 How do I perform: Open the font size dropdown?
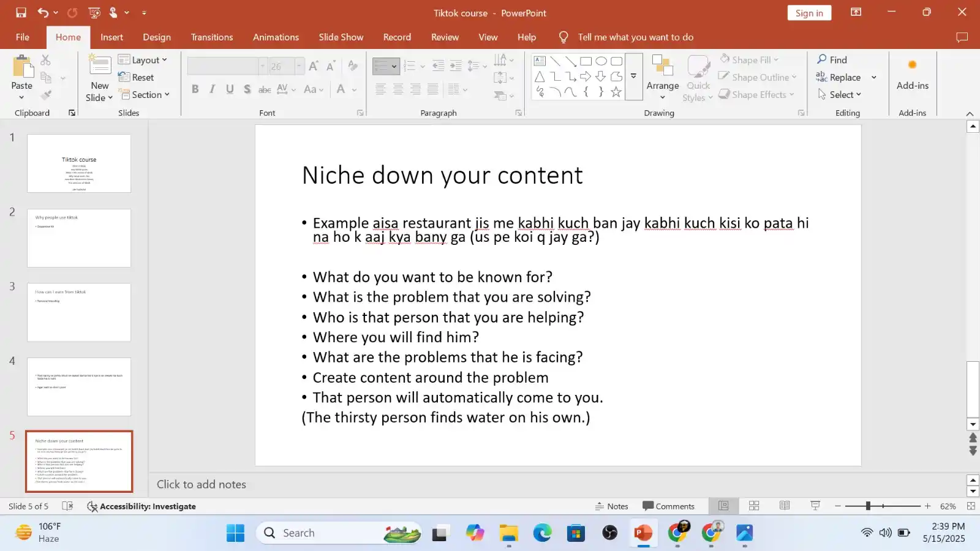(299, 66)
